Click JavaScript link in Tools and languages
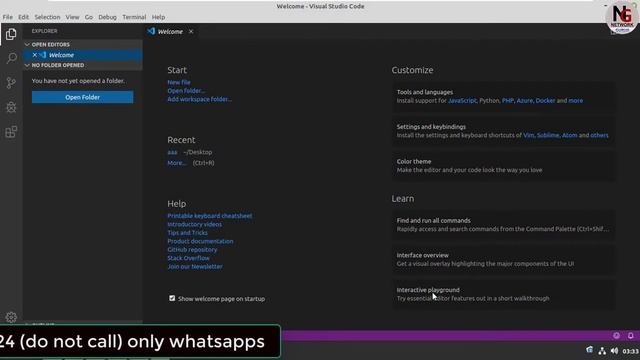 [462, 100]
